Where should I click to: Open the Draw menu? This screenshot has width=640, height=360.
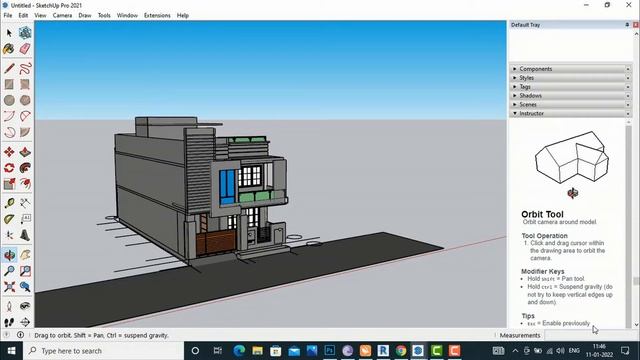point(85,16)
